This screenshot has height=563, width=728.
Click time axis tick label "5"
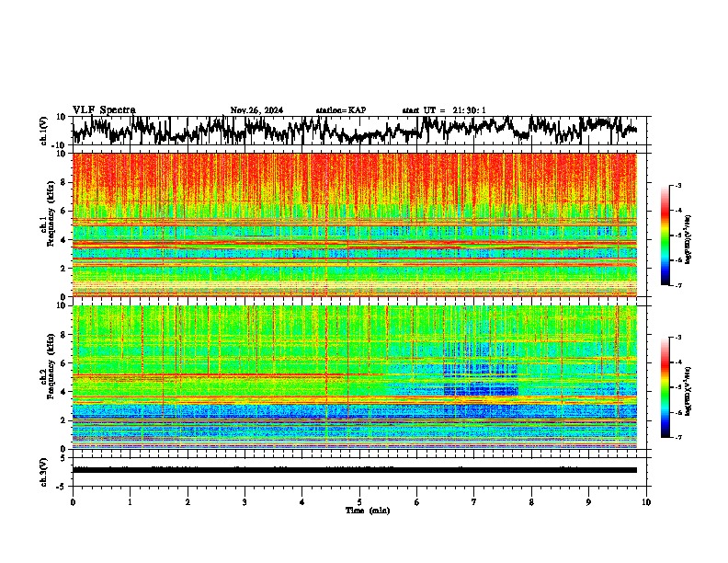pyautogui.click(x=359, y=502)
